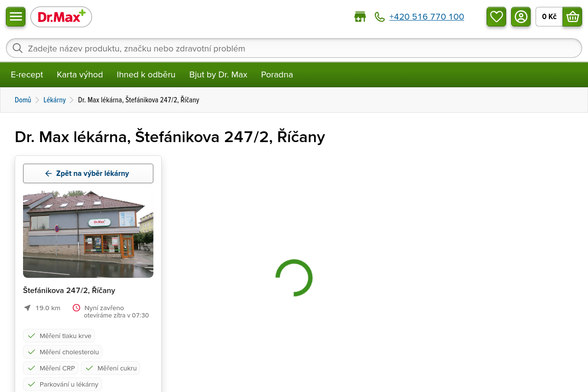Click the Měření cukru tag
The width and height of the screenshot is (588, 392).
[x=110, y=368]
